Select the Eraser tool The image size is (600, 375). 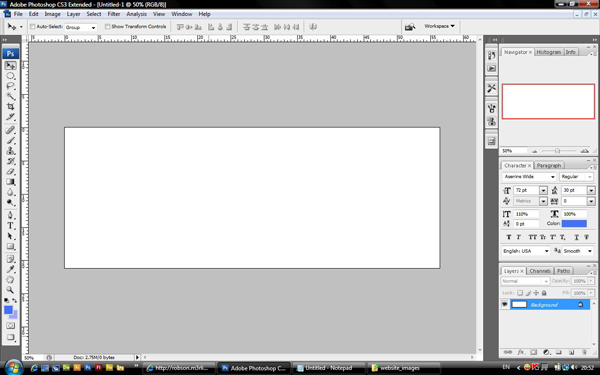pyautogui.click(x=11, y=171)
